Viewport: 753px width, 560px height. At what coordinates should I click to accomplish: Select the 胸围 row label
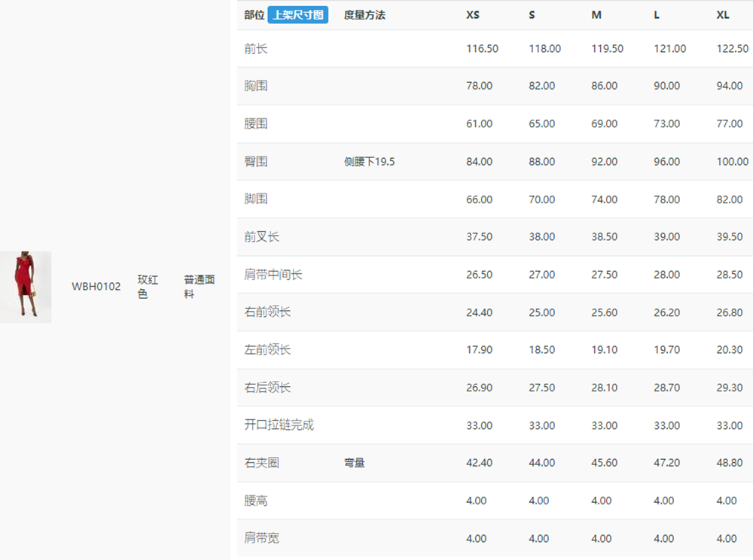255,86
